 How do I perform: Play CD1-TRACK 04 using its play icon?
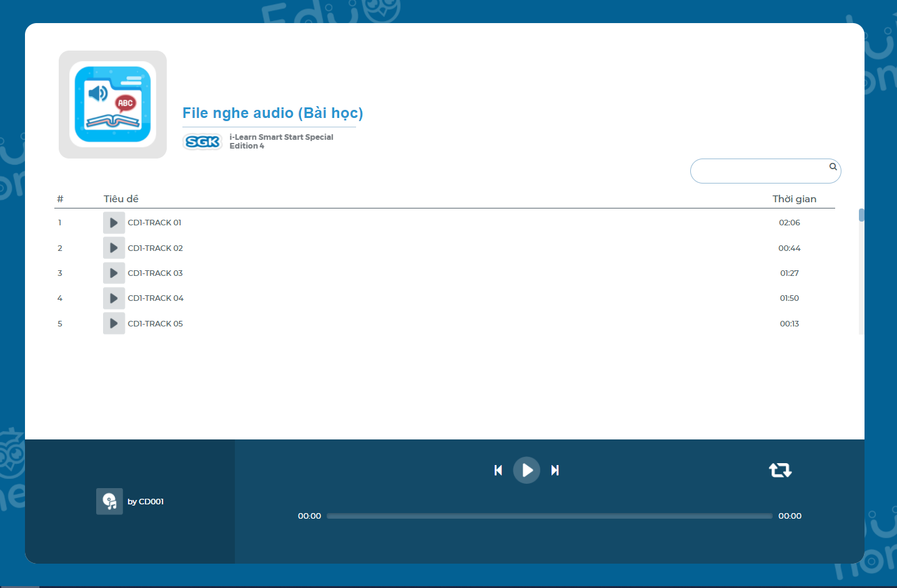(x=114, y=298)
